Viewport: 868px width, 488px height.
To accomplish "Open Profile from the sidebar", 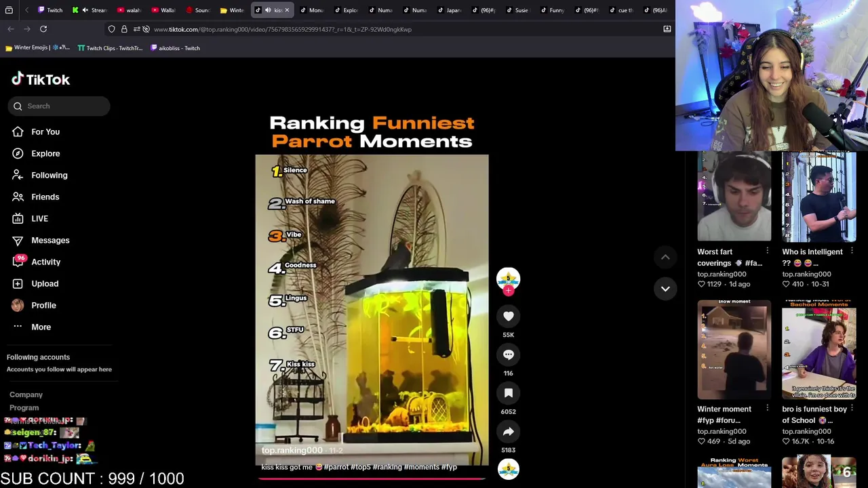I will [x=43, y=305].
